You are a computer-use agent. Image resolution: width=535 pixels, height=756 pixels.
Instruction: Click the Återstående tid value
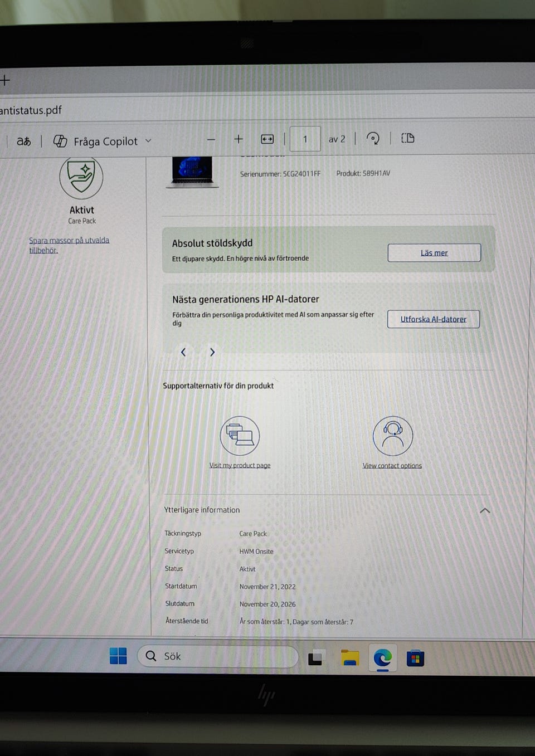tap(296, 622)
